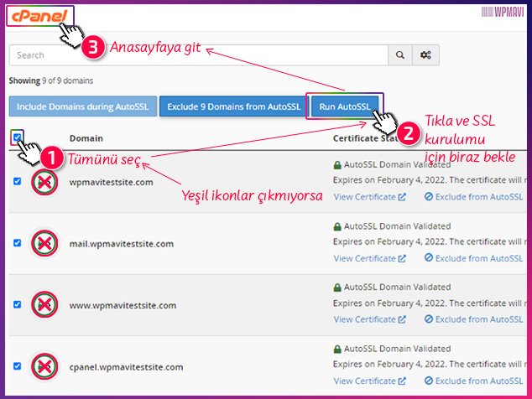Open search settings gears icon
Image resolution: width=532 pixels, height=399 pixels.
[x=425, y=55]
